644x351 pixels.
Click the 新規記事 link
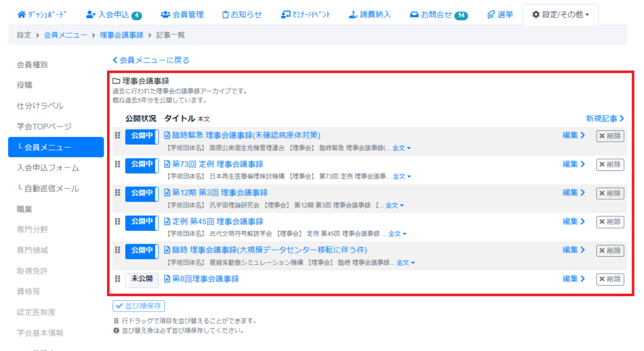point(604,118)
